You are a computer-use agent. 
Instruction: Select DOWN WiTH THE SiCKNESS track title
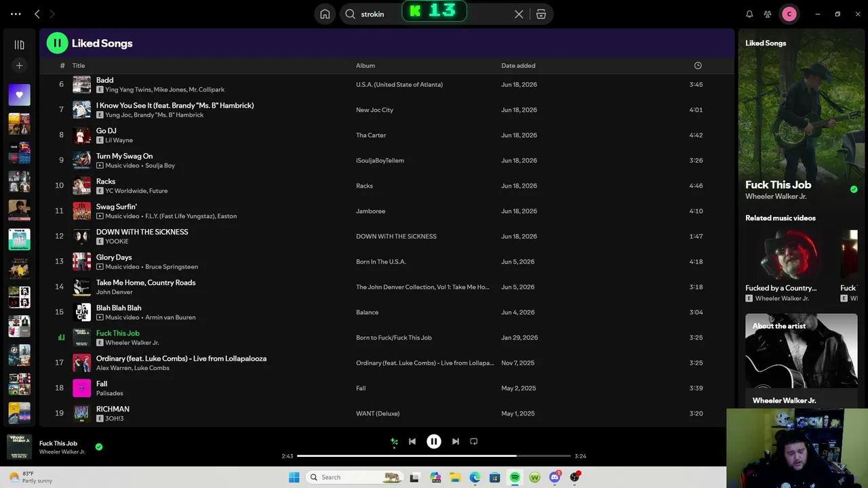[x=142, y=232]
